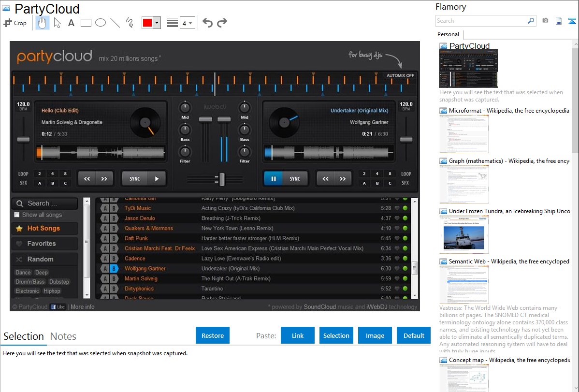The height and width of the screenshot is (392, 579).
Task: Rewind the Undertaker deck
Action: [325, 179]
